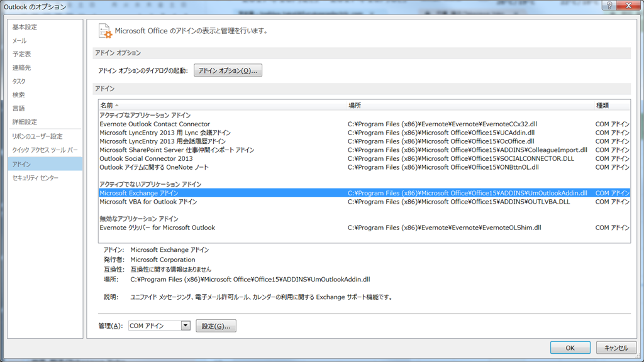
Task: Sort list by 種類 column header
Action: 612,106
